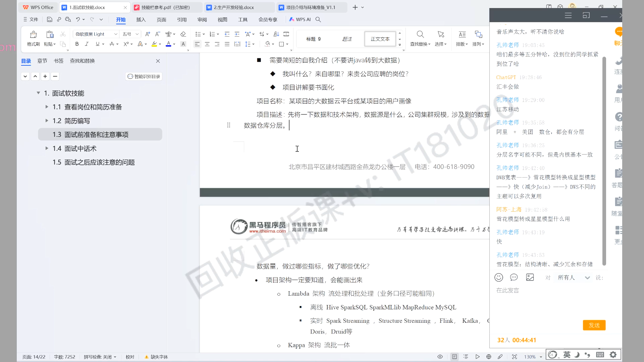Click the orange 发送 send button

coord(594,325)
